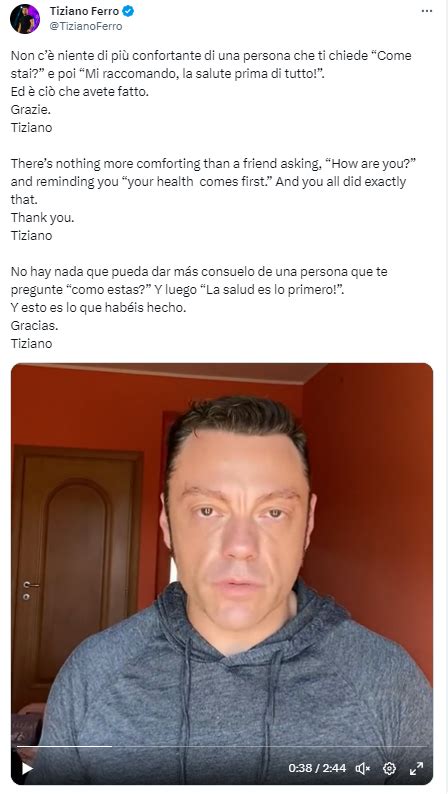Open the three-dot more options menu
Viewport: 448px width, 794px height.
[x=427, y=11]
